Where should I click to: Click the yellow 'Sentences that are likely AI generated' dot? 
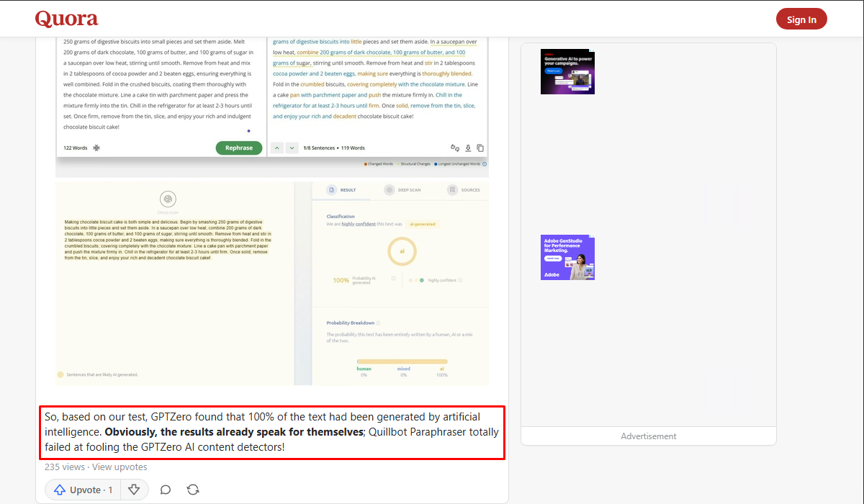(60, 374)
